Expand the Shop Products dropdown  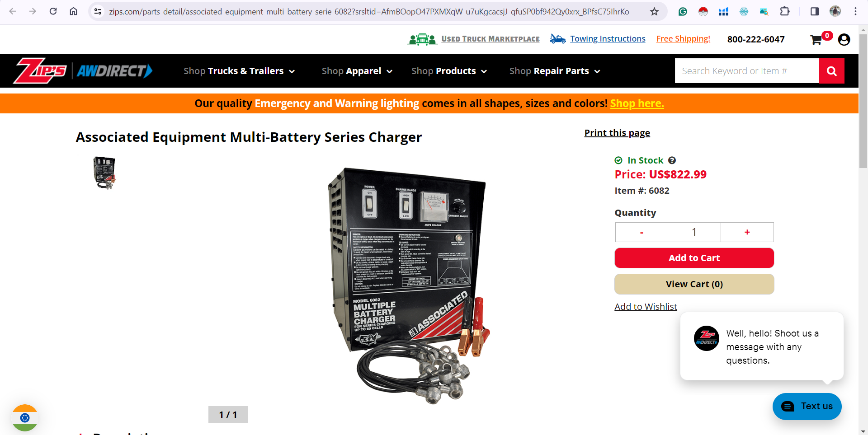click(x=449, y=71)
